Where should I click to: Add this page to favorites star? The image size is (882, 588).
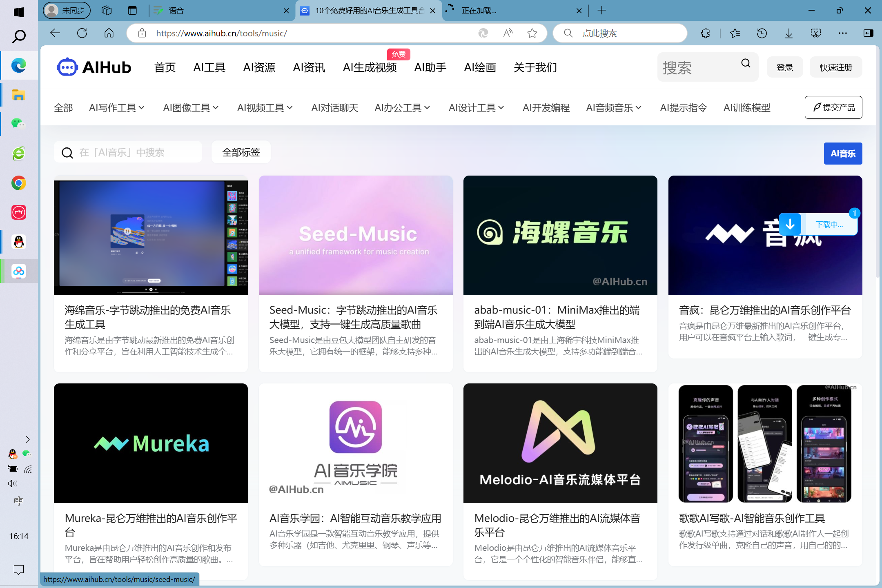(x=532, y=33)
